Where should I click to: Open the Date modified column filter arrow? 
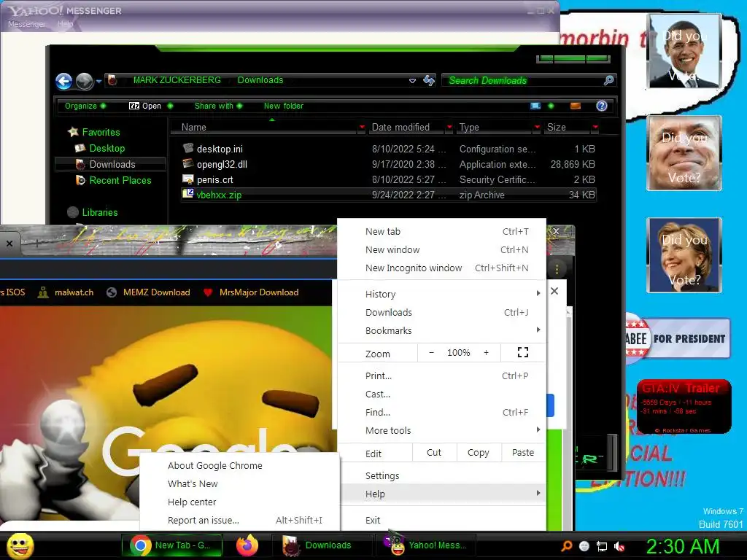449,127
